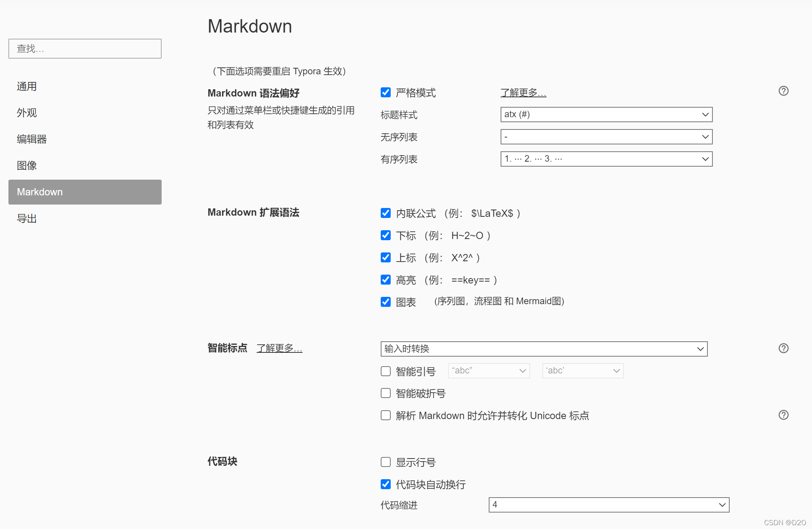Click 了解更多 link next to 智能标点
The width and height of the screenshot is (812, 529).
coord(279,348)
